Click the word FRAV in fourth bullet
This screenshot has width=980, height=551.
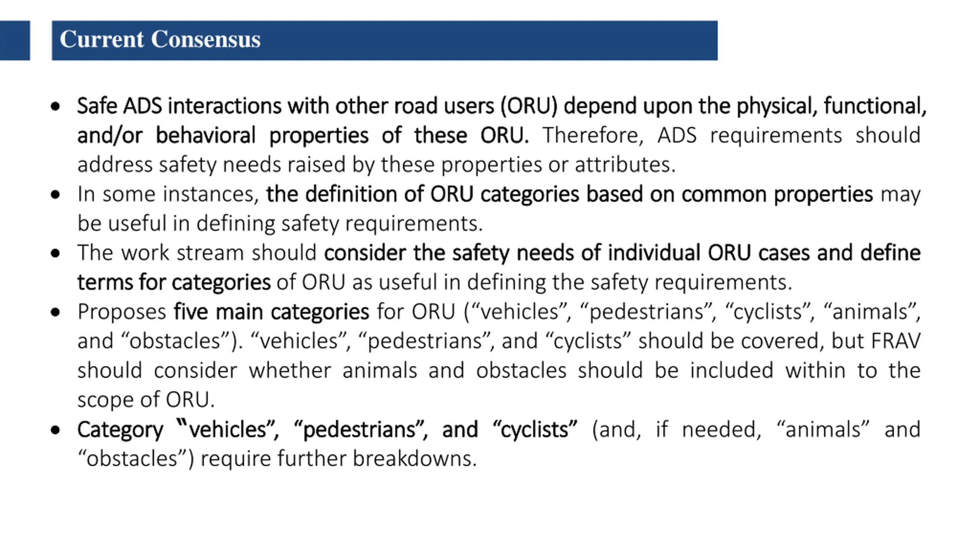click(x=896, y=341)
